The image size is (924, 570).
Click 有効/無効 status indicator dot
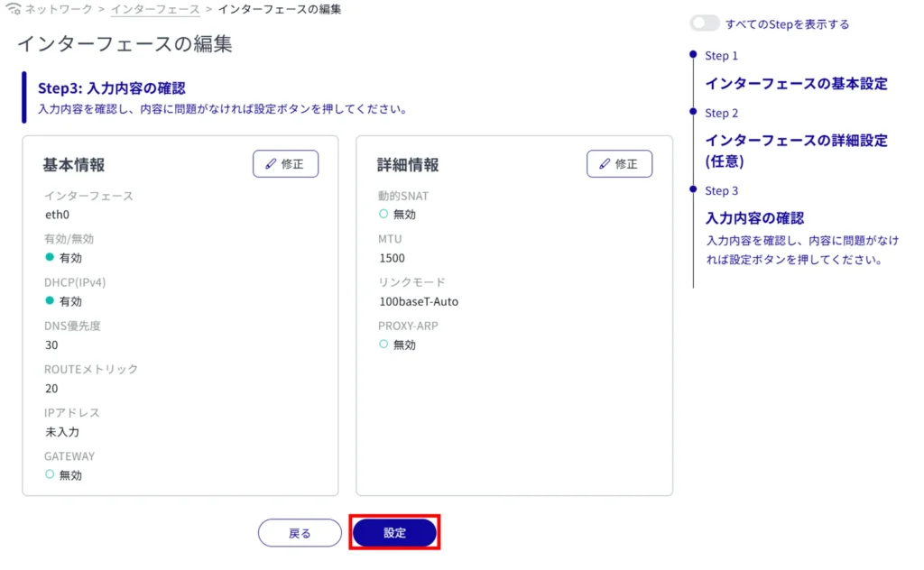coord(50,257)
